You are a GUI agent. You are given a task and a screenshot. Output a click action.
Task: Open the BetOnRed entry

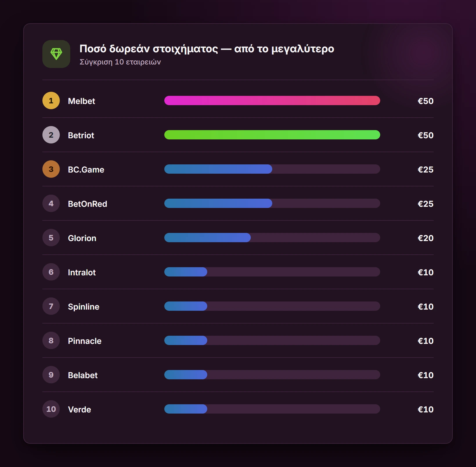tap(87, 204)
